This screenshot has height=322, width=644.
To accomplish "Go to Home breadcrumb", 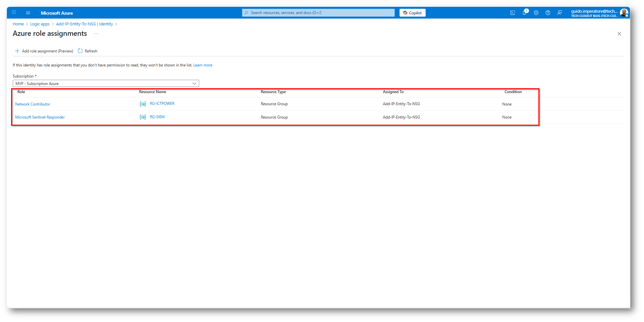I will coord(18,24).
